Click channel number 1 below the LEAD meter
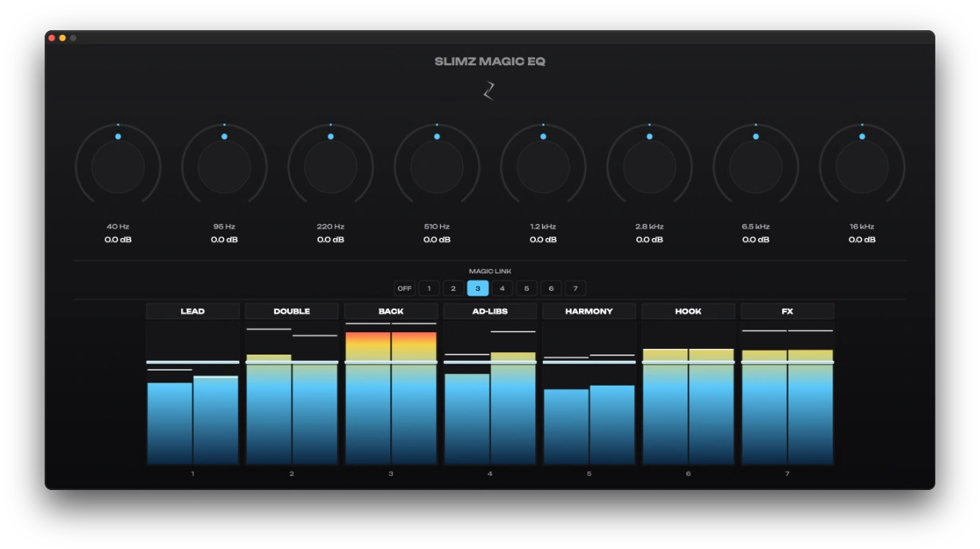 (x=193, y=474)
